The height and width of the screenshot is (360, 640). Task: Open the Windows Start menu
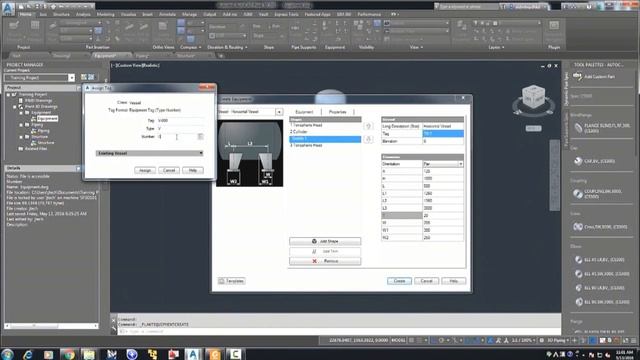coord(8,354)
